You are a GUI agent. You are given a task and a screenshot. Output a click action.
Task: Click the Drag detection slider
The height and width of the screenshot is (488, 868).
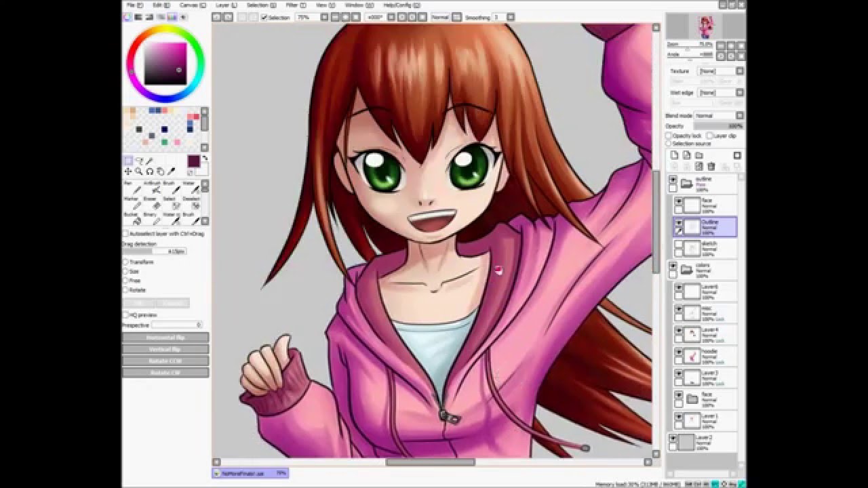click(154, 251)
